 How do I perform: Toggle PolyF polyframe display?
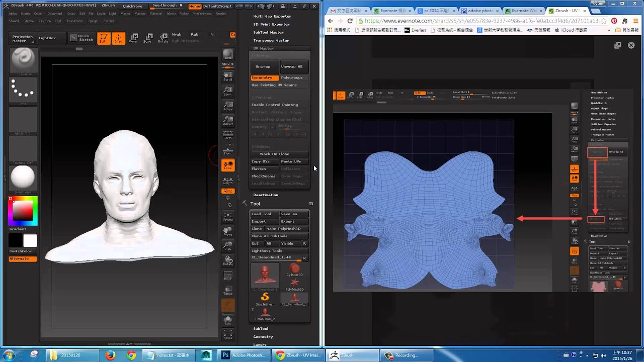(x=228, y=276)
